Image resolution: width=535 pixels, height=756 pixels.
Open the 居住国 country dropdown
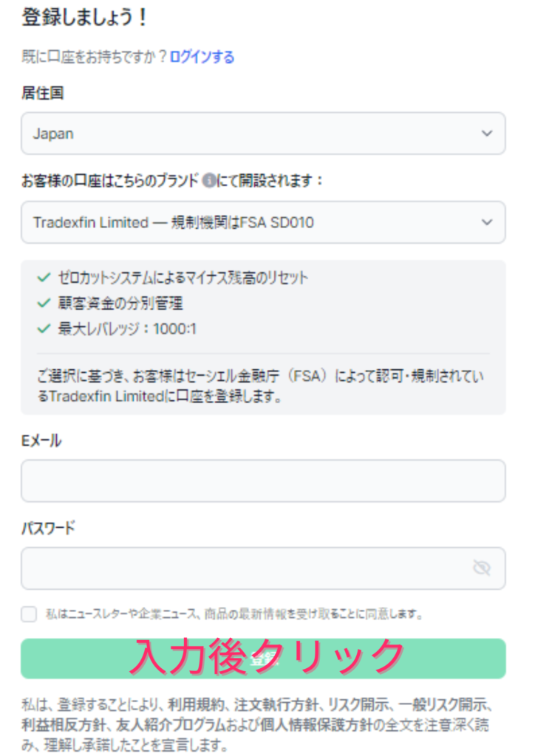click(262, 134)
